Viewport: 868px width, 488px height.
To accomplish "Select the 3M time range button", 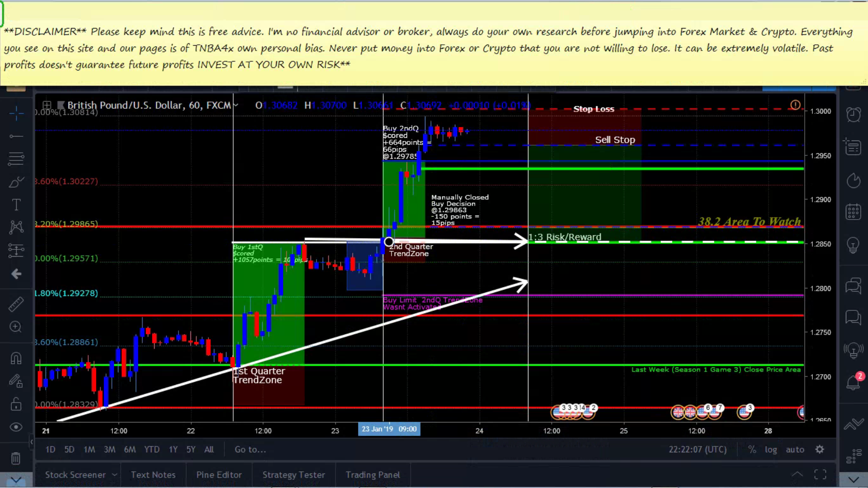I will [109, 450].
